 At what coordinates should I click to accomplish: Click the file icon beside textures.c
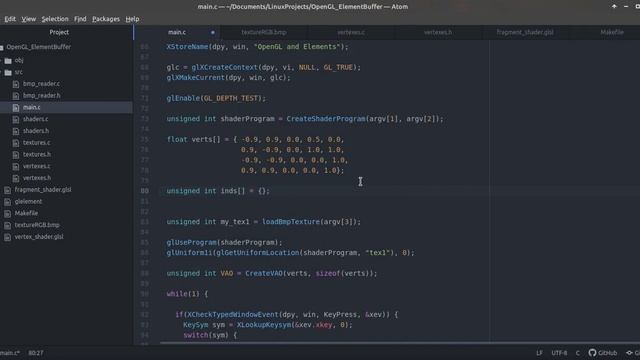coord(16,143)
